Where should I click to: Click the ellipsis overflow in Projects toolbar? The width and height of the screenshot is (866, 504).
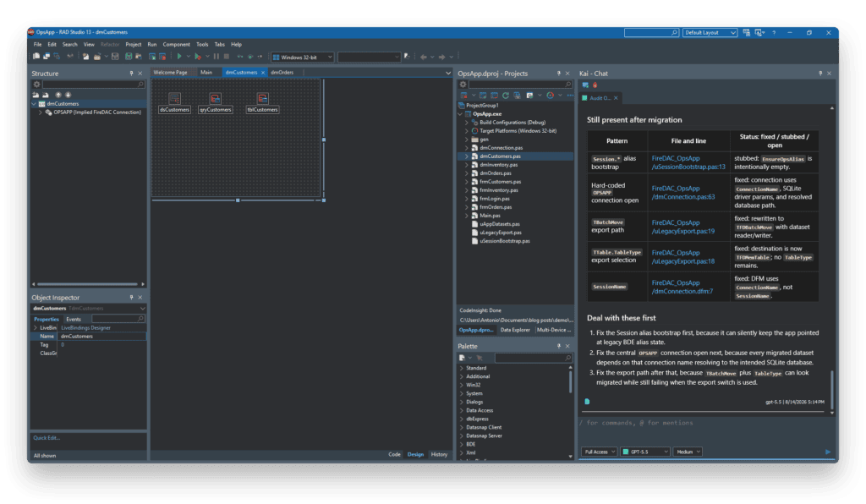point(570,96)
